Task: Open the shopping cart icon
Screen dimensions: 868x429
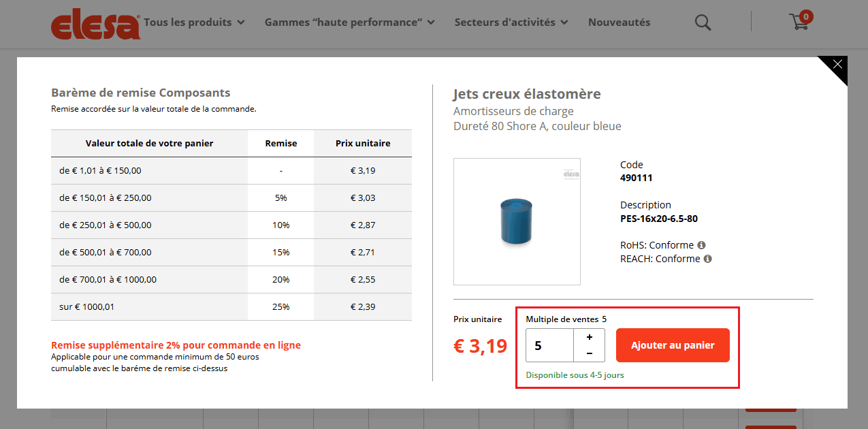Action: pos(799,22)
